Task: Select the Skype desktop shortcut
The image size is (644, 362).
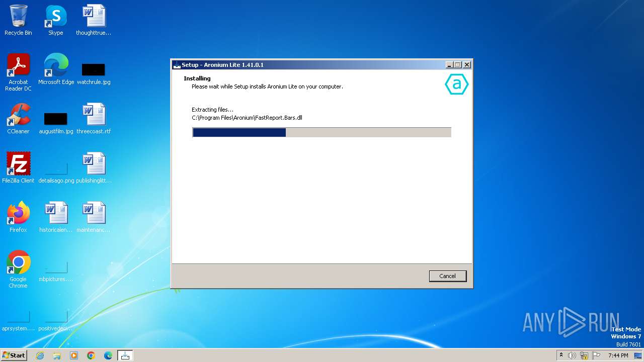Action: [56, 20]
